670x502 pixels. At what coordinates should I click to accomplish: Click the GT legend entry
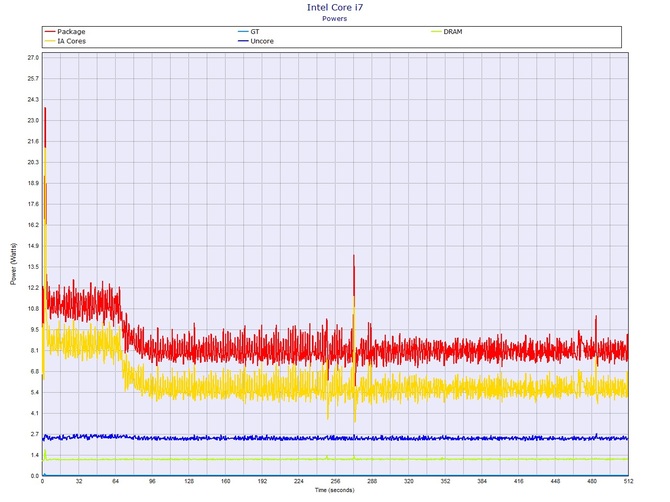[249, 32]
